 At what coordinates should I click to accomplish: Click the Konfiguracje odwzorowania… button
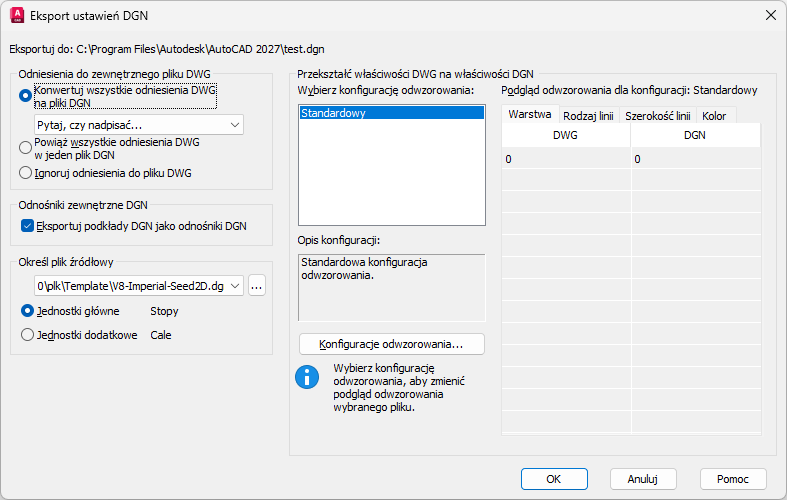click(x=391, y=344)
